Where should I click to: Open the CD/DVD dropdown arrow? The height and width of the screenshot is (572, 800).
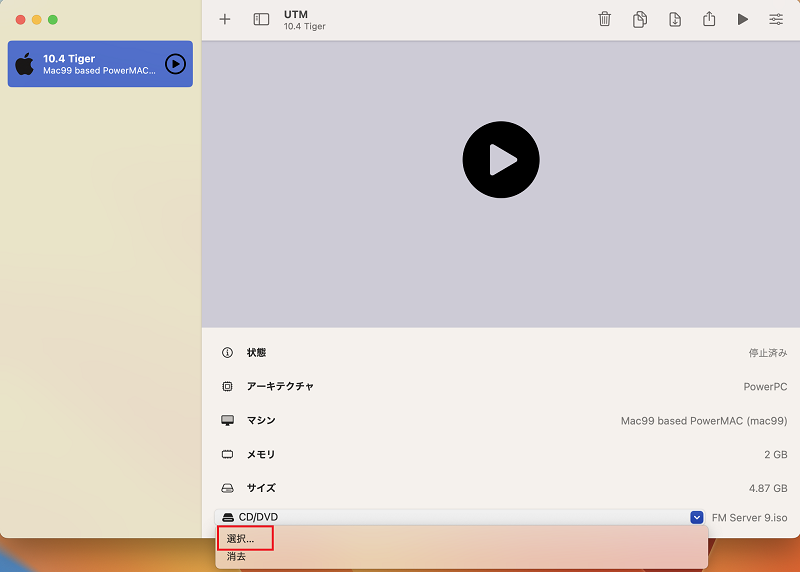click(x=697, y=517)
